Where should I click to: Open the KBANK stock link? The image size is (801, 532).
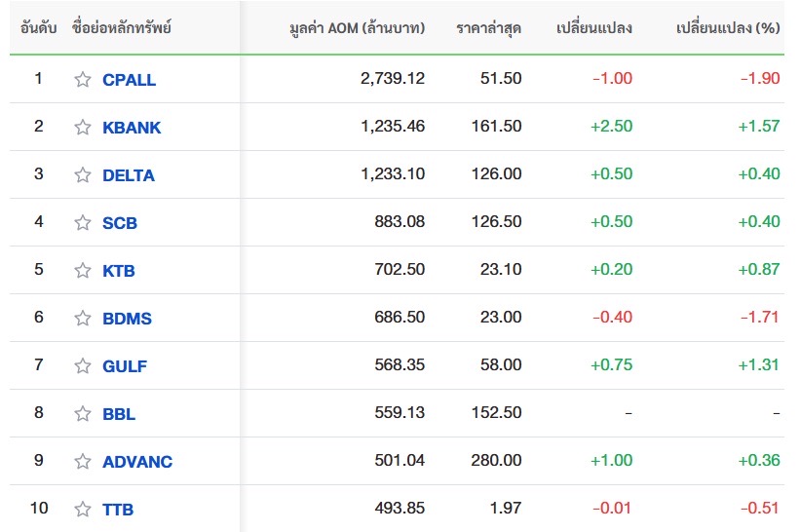pyautogui.click(x=132, y=127)
